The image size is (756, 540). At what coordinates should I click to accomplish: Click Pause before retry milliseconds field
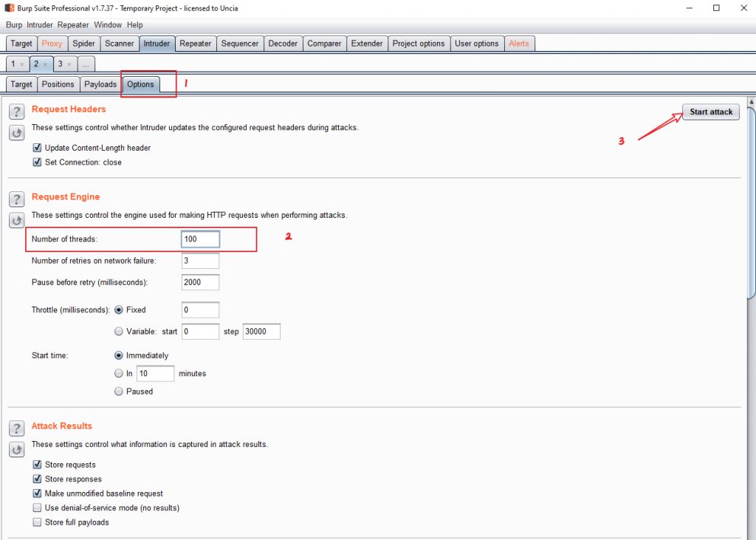pos(200,282)
